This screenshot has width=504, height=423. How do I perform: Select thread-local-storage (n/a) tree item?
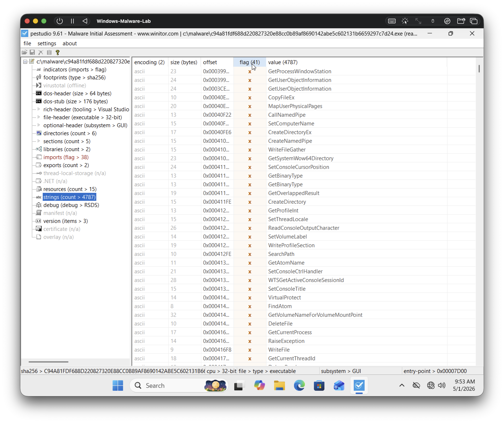[x=75, y=173]
